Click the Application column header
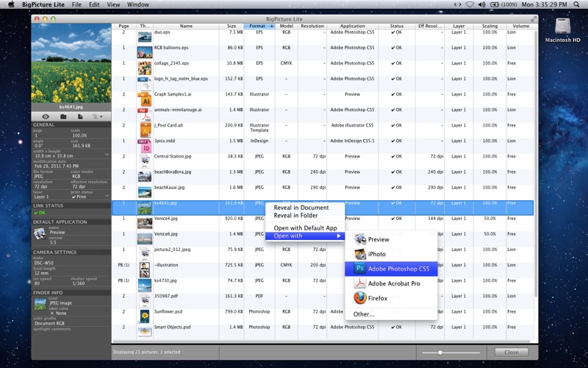Image resolution: width=588 pixels, height=368 pixels. tap(353, 26)
